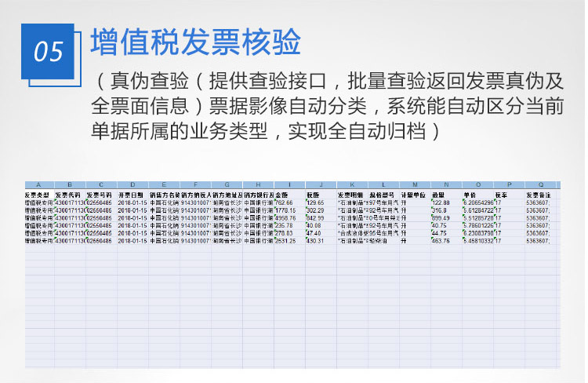Click the blue 05 number badge

pyautogui.click(x=48, y=52)
